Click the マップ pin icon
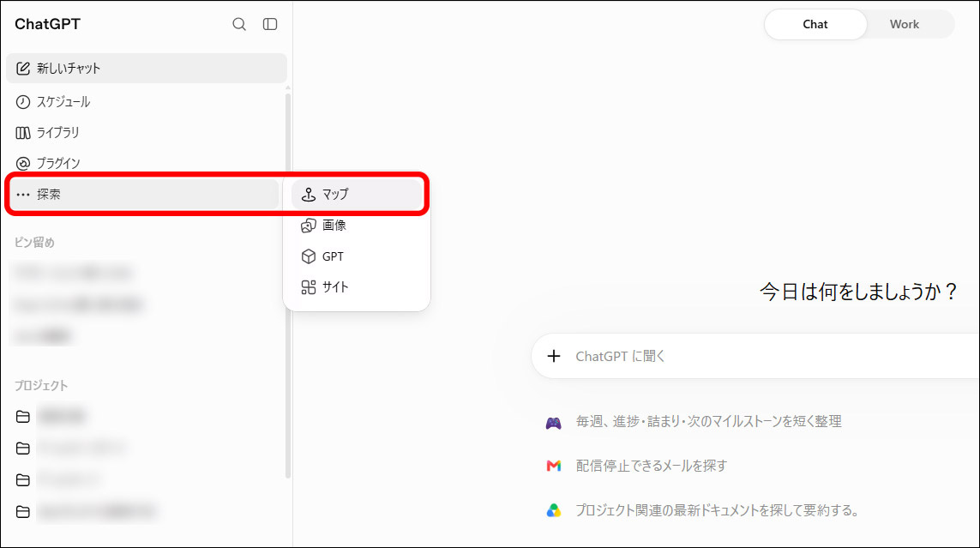Viewport: 980px width, 548px height. [x=308, y=195]
